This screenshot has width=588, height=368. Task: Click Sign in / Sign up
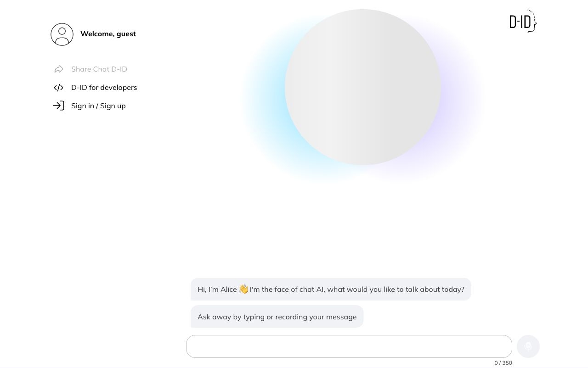98,106
